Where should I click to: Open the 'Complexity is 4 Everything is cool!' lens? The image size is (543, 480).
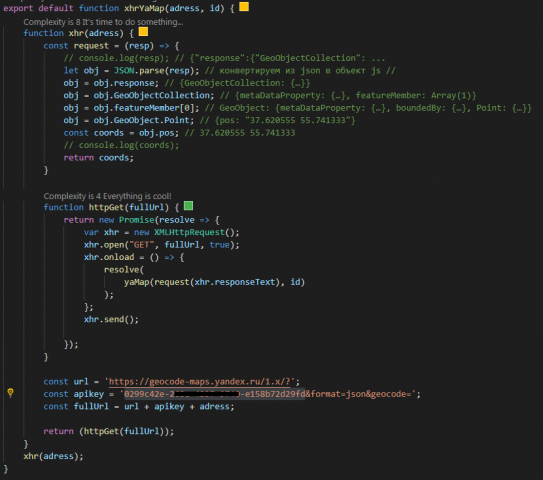107,196
